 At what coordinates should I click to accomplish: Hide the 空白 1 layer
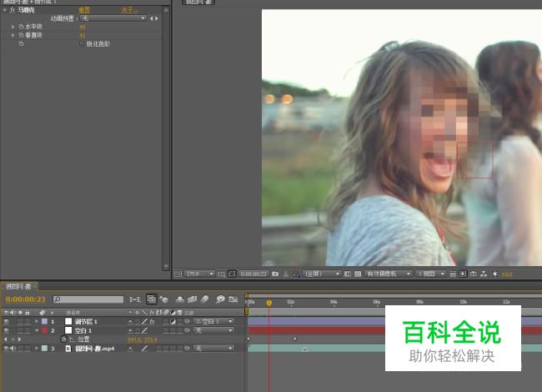pos(7,330)
